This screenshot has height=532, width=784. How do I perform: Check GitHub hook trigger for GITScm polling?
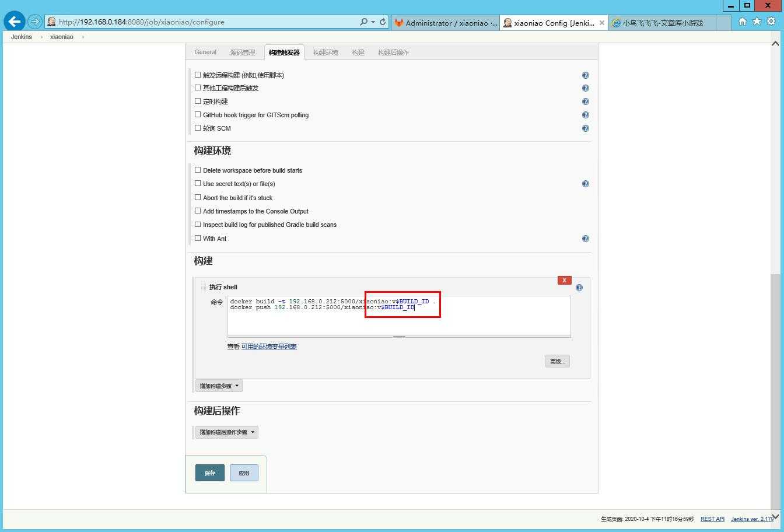[198, 114]
